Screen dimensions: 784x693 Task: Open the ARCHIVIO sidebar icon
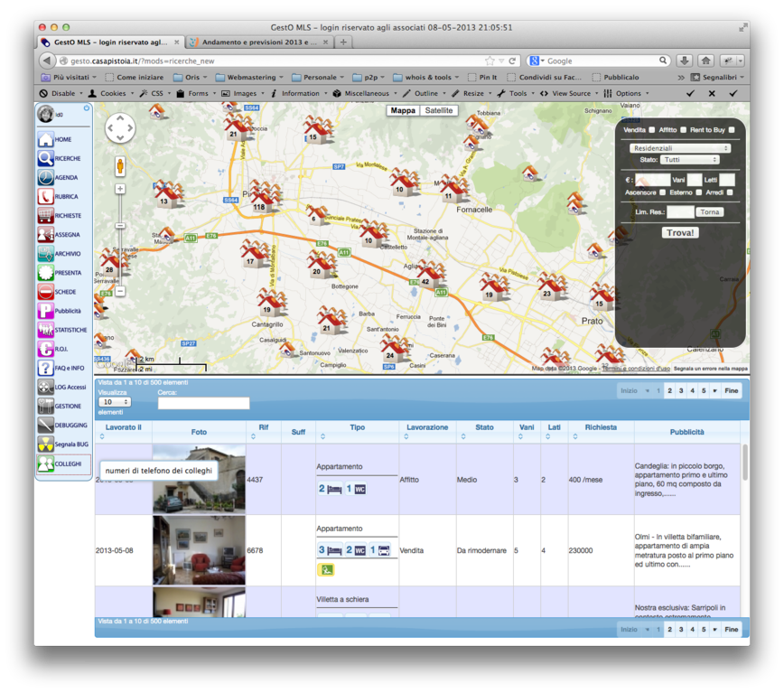click(x=45, y=254)
